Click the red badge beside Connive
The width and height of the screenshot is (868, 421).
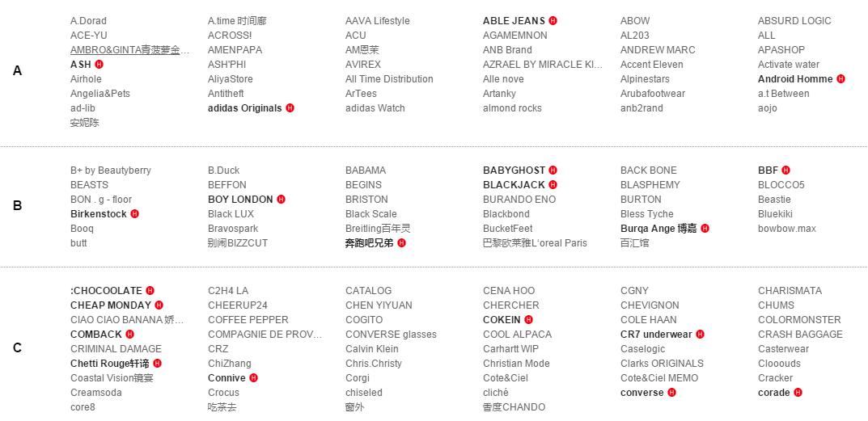click(x=254, y=378)
